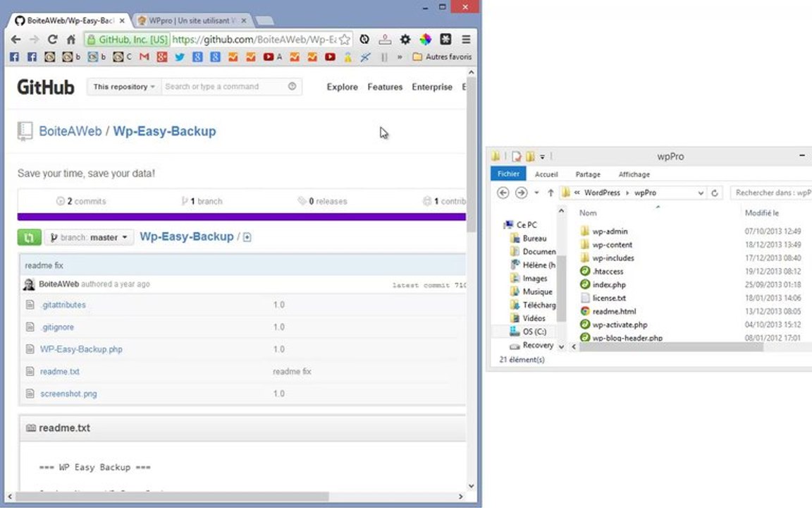The height and width of the screenshot is (508, 812).
Task: Click the BoiteAWeb author avatar
Action: tap(29, 284)
